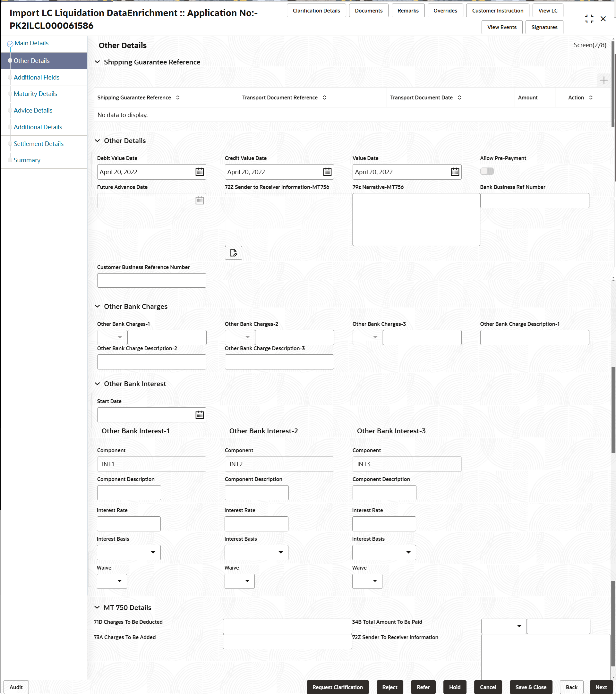Sort by Transport Document Date column arrows
This screenshot has width=616, height=694.
click(459, 97)
